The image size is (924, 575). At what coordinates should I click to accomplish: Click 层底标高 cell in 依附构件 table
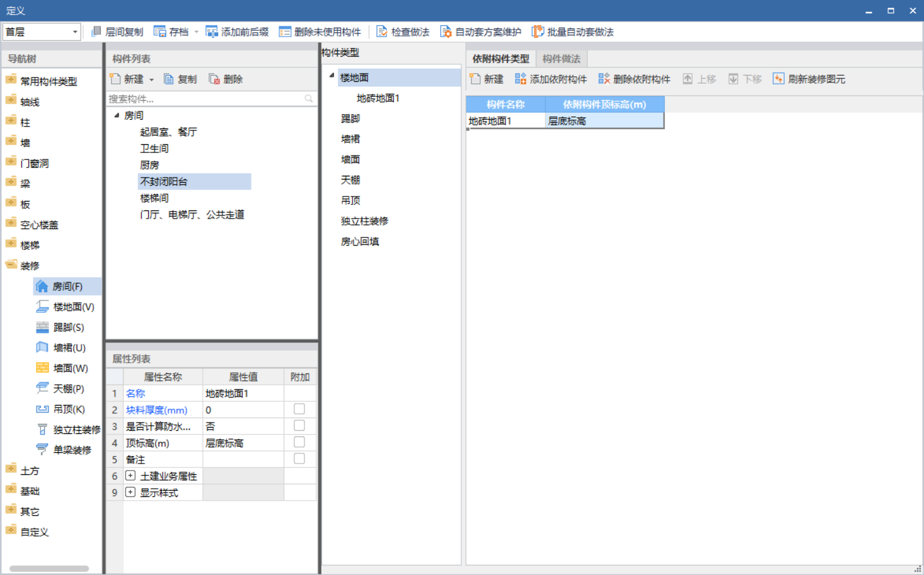604,120
